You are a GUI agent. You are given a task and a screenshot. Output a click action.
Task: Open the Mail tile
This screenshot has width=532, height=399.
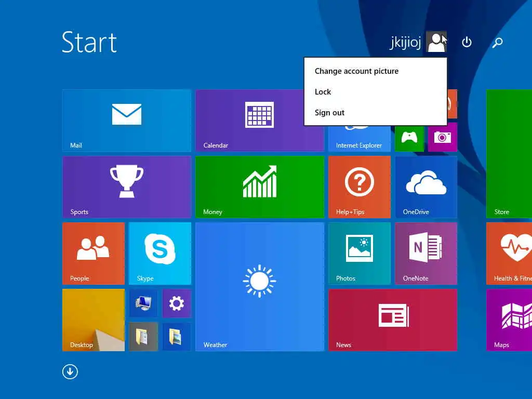127,121
